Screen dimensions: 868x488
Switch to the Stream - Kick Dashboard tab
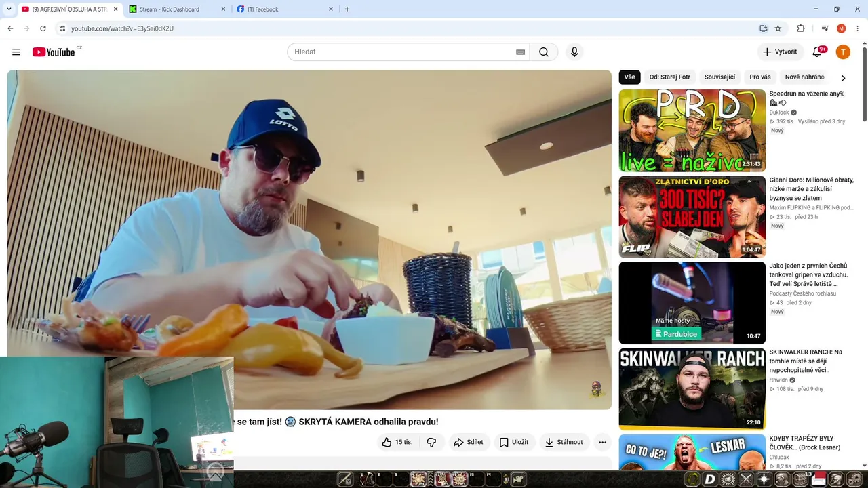tap(178, 9)
